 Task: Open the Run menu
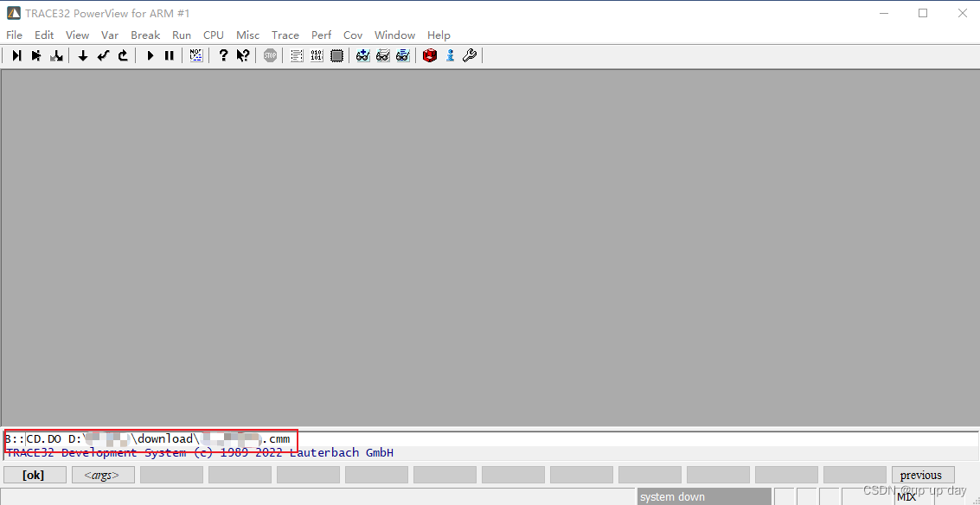(x=182, y=35)
